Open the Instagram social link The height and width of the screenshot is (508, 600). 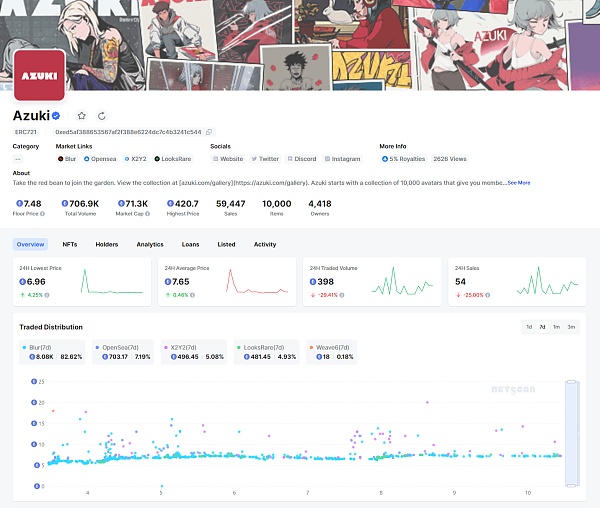coord(342,159)
